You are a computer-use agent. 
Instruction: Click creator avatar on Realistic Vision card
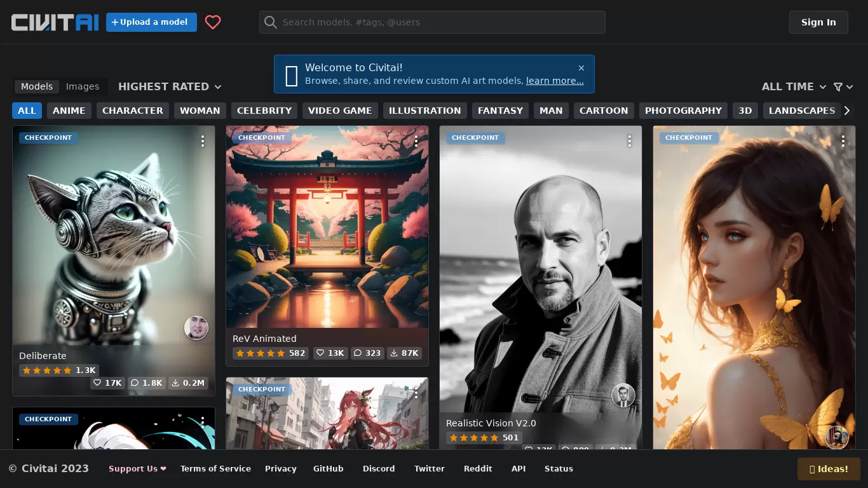coord(623,395)
